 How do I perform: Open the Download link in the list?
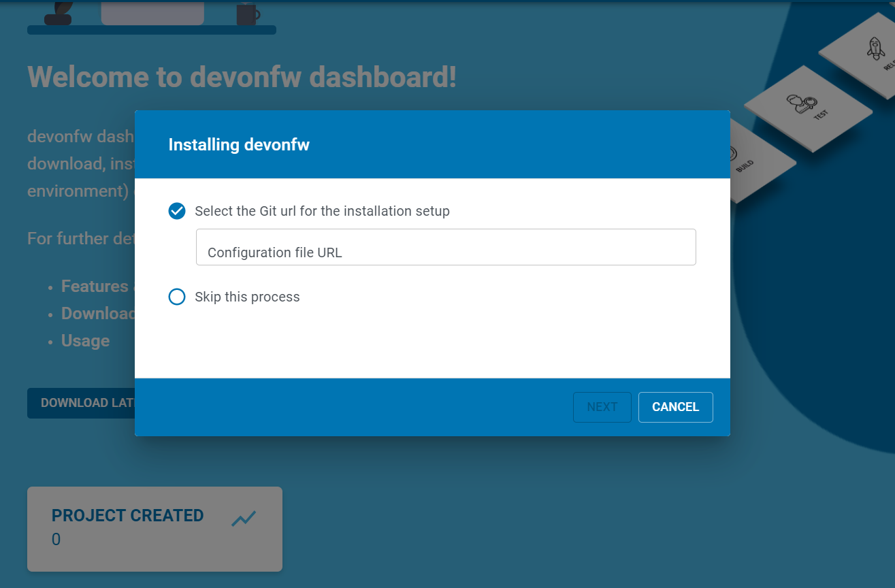point(98,313)
